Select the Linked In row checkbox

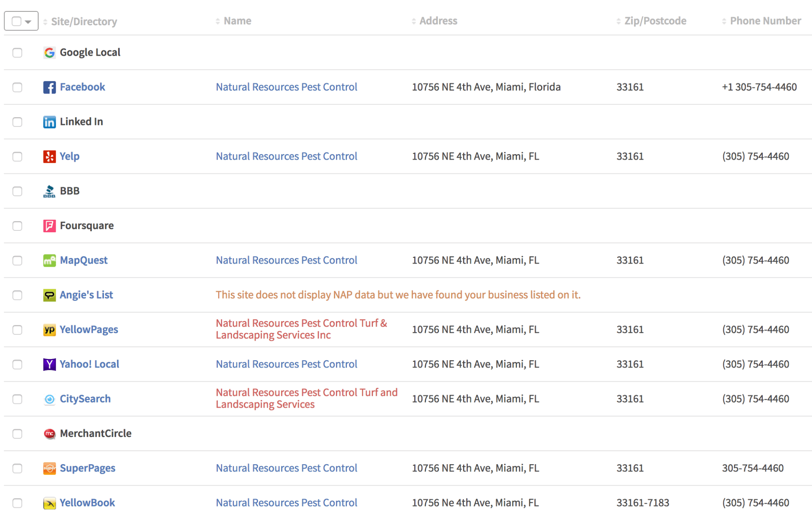pos(17,122)
